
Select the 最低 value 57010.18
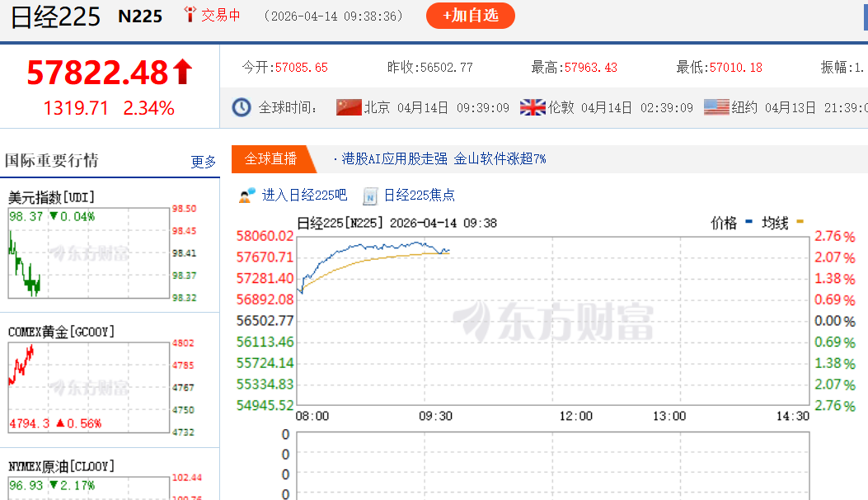(x=735, y=68)
